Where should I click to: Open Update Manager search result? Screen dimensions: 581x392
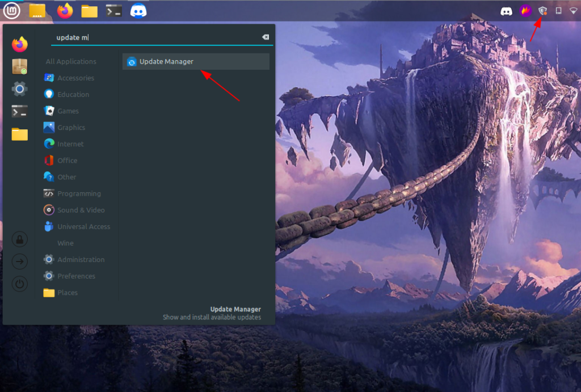[196, 61]
